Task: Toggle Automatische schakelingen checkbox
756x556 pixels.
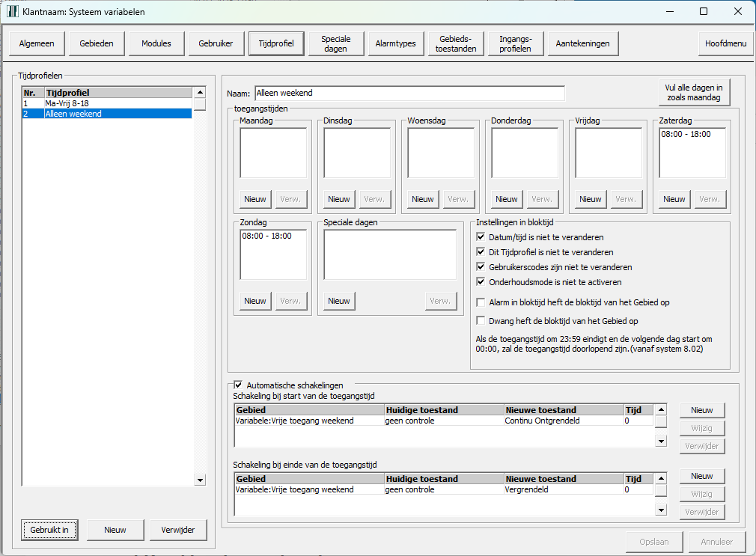Action: (x=239, y=385)
